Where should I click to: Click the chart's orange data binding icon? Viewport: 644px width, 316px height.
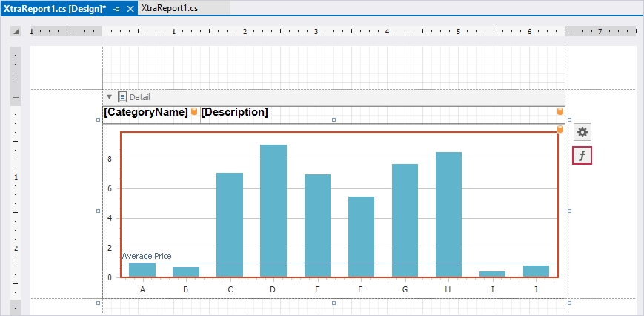pyautogui.click(x=560, y=129)
